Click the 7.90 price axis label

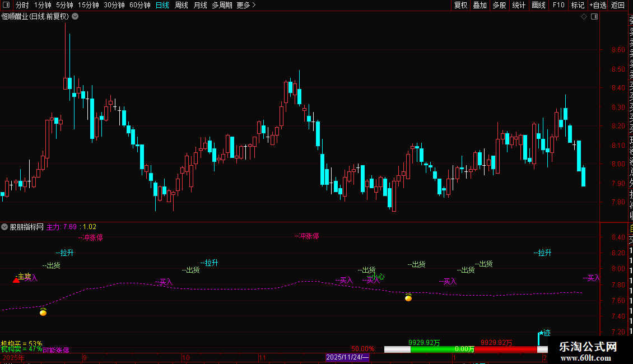[x=618, y=183]
